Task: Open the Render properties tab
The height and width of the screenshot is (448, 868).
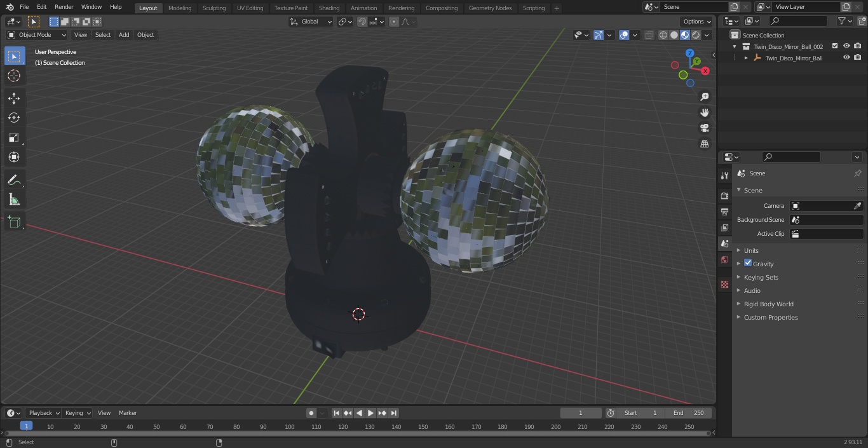Action: (724, 196)
